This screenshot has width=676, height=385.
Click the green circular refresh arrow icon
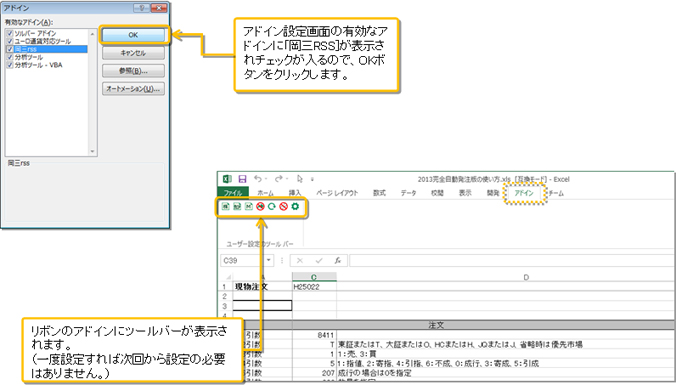272,207
